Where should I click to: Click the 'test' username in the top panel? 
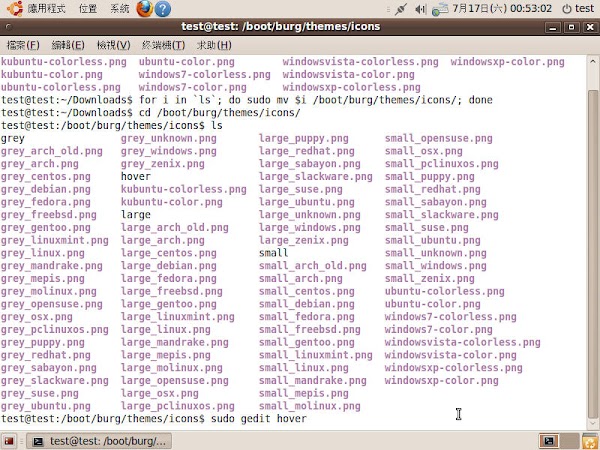584,8
